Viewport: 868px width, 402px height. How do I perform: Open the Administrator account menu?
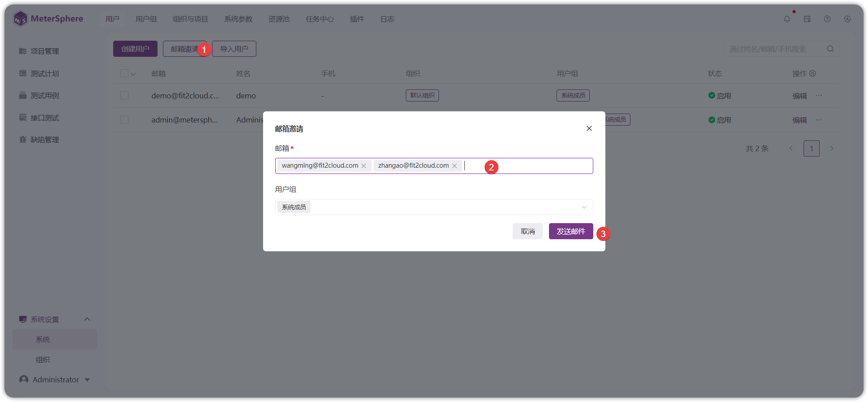click(x=55, y=379)
